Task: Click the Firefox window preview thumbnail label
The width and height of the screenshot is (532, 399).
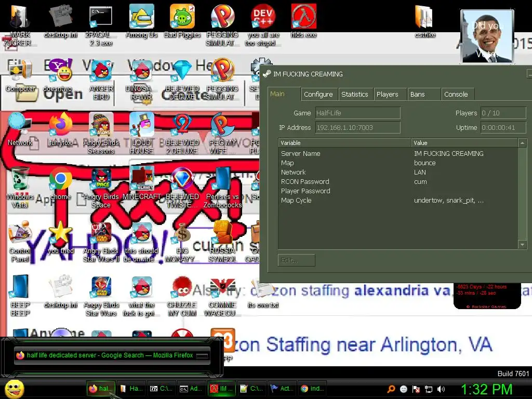Action: point(111,355)
